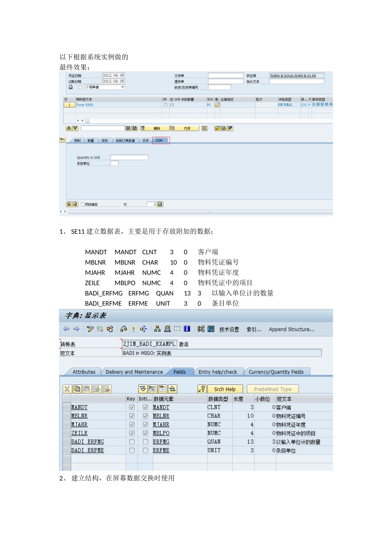392x555 pixels.
Task: Click the Active/Inactive switch icon
Action: pyautogui.click(x=100, y=329)
